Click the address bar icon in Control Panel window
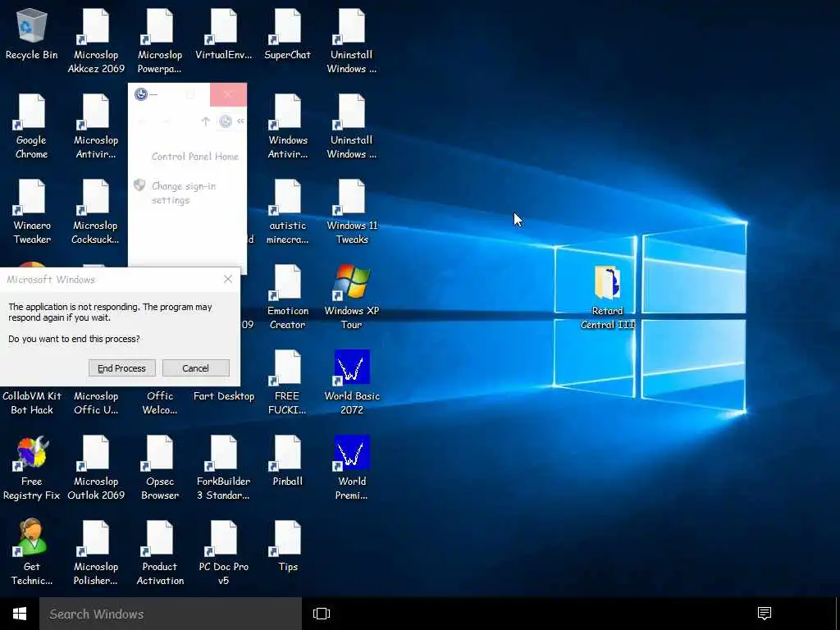Image resolution: width=840 pixels, height=630 pixels. point(226,121)
